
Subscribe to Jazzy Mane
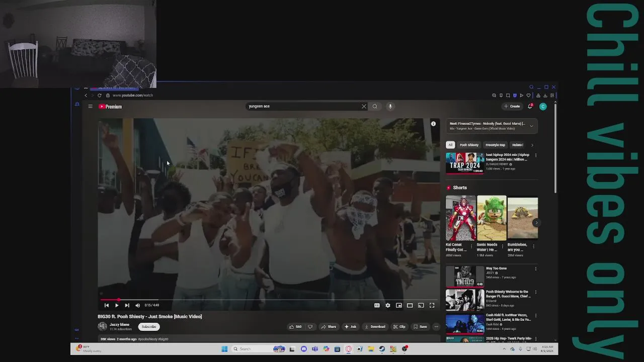pos(149,327)
